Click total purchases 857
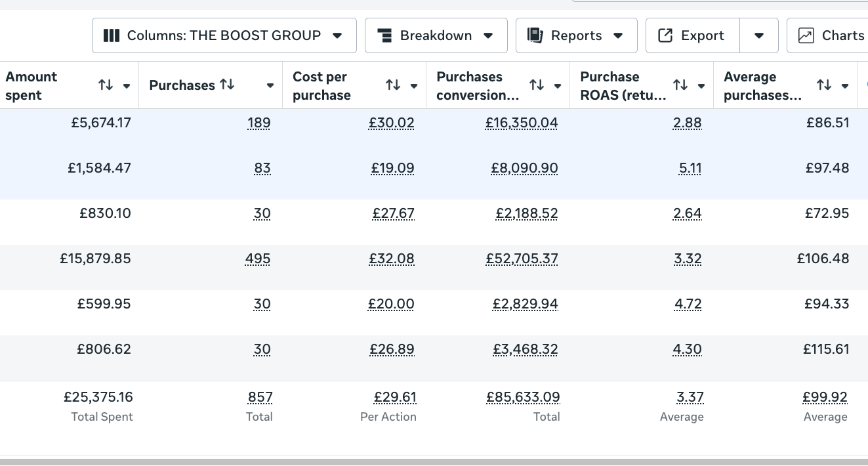Viewport: 868px width, 466px height. (x=260, y=398)
